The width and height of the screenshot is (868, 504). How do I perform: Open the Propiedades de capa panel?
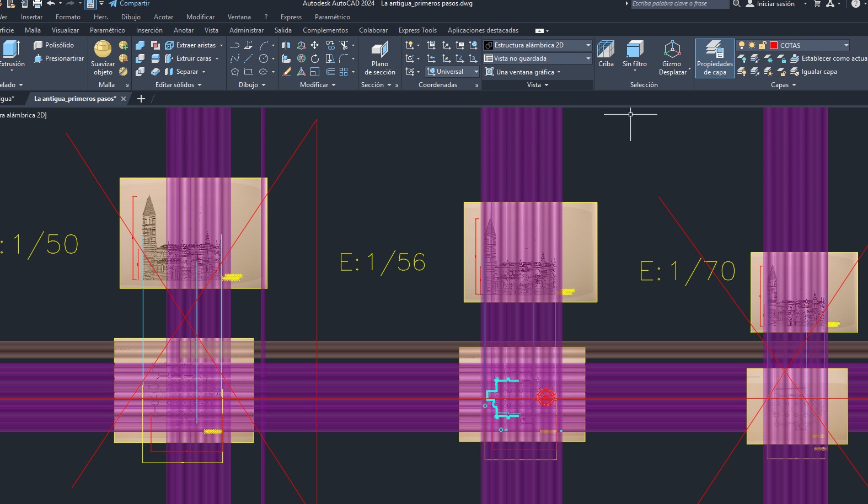(x=715, y=58)
